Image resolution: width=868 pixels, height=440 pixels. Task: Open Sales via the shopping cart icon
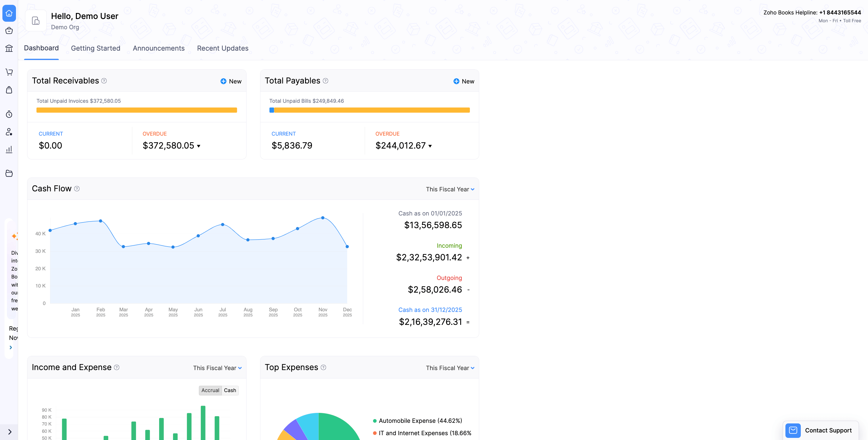click(x=9, y=72)
